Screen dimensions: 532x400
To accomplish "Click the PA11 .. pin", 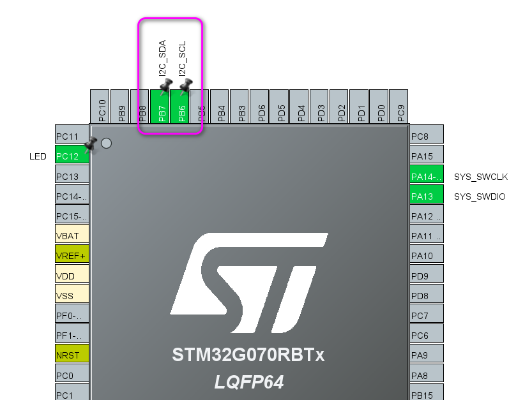I will [x=427, y=234].
